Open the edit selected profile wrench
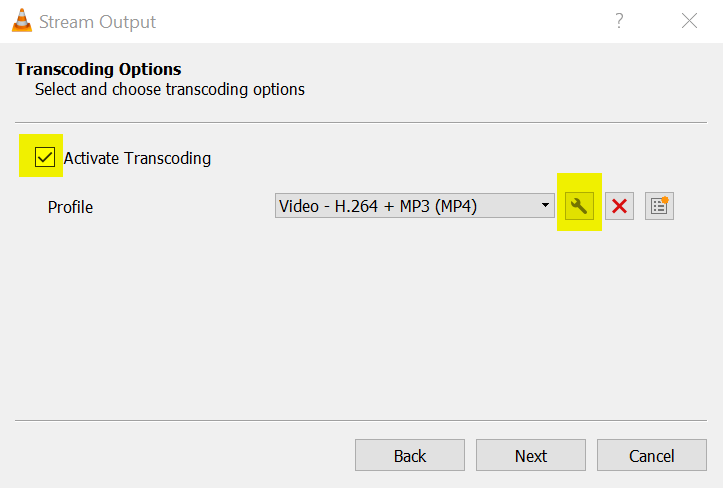Viewport: 723px width, 488px height. click(578, 206)
